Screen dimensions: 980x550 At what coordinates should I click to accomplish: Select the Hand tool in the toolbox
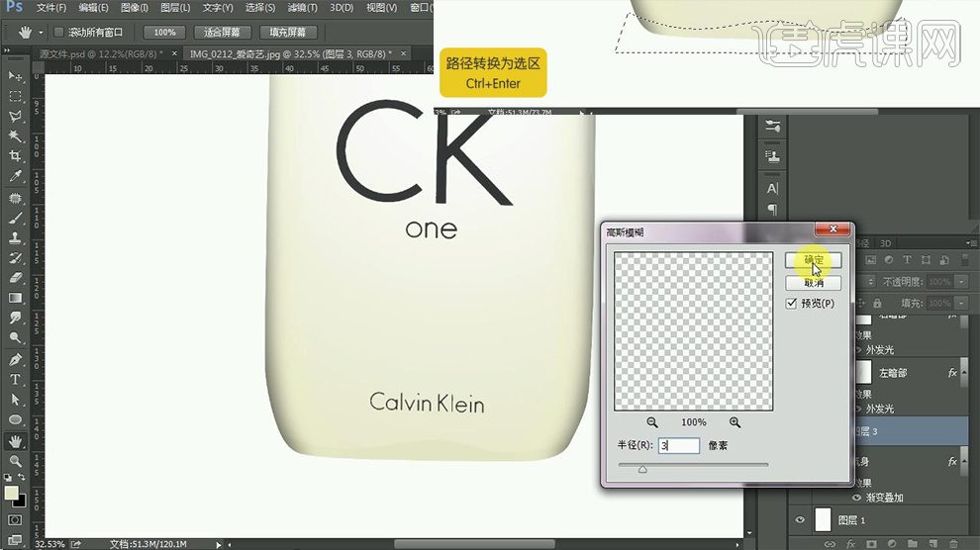pyautogui.click(x=15, y=441)
